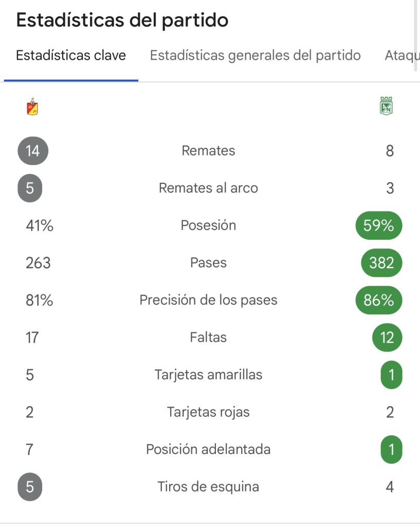The height and width of the screenshot is (527, 420).
Task: Click the gray 5 Remates al arco badge
Action: pos(30,188)
